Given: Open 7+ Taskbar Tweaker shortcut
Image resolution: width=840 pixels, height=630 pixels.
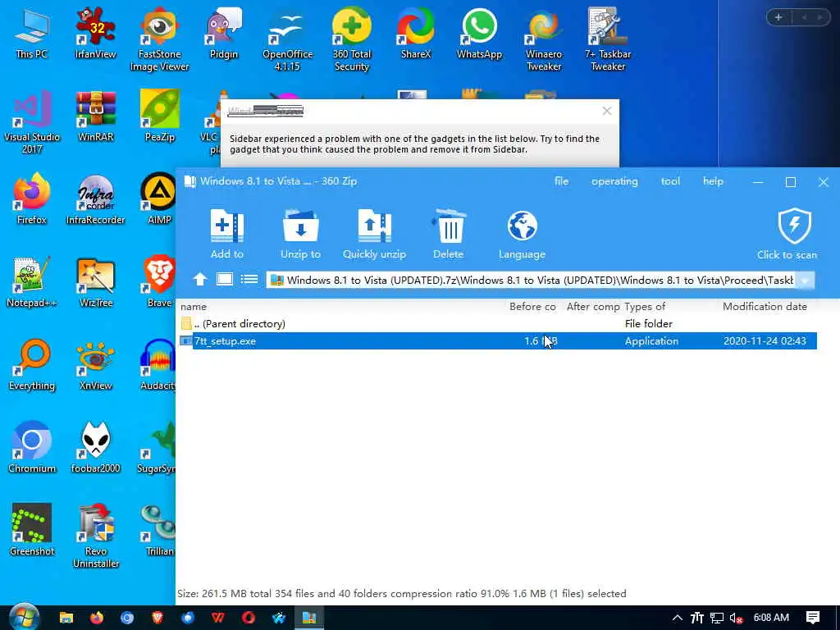Looking at the screenshot, I should pyautogui.click(x=608, y=39).
